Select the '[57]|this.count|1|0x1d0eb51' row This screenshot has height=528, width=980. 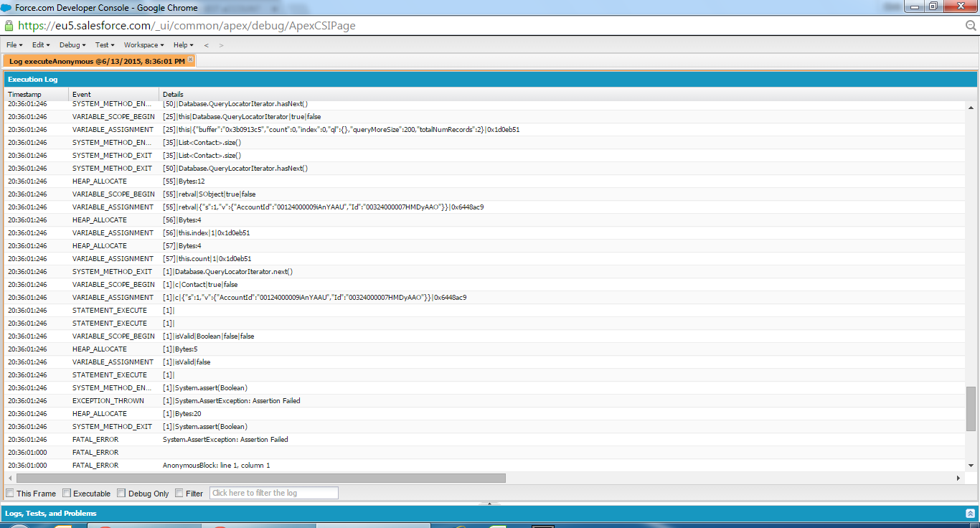pos(485,258)
